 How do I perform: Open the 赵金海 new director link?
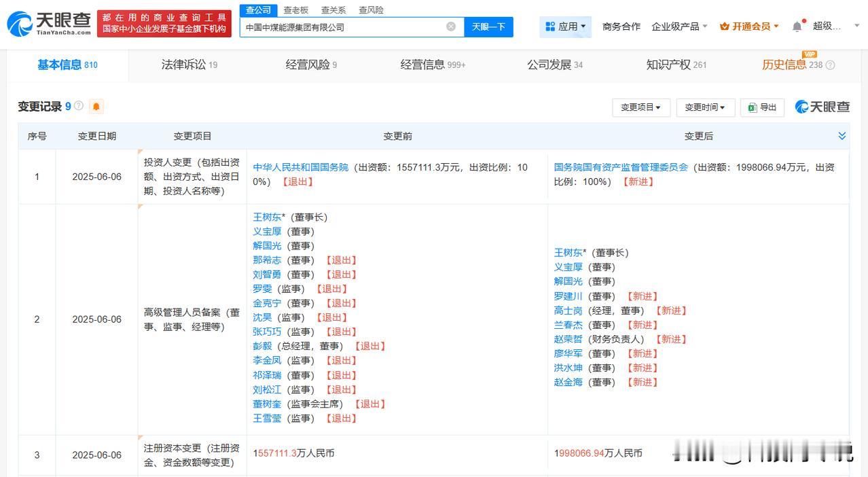(x=568, y=382)
